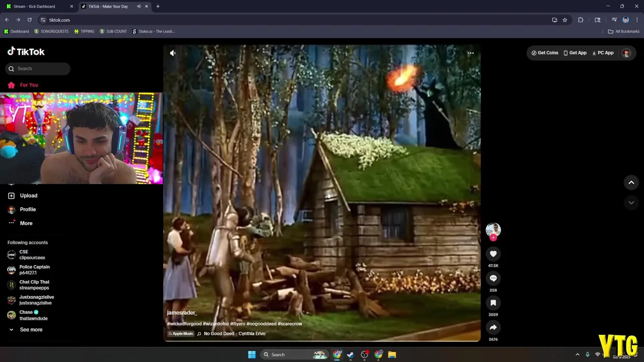This screenshot has height=362, width=644.
Task: Open No Good Deed - Cynthia Erivo sound
Action: click(234, 334)
